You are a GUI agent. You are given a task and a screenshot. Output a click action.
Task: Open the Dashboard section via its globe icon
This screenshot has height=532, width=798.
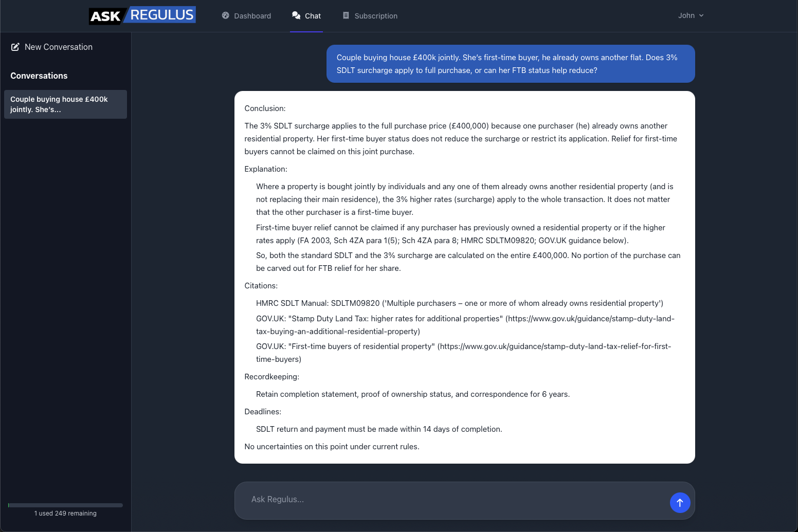[x=225, y=15]
